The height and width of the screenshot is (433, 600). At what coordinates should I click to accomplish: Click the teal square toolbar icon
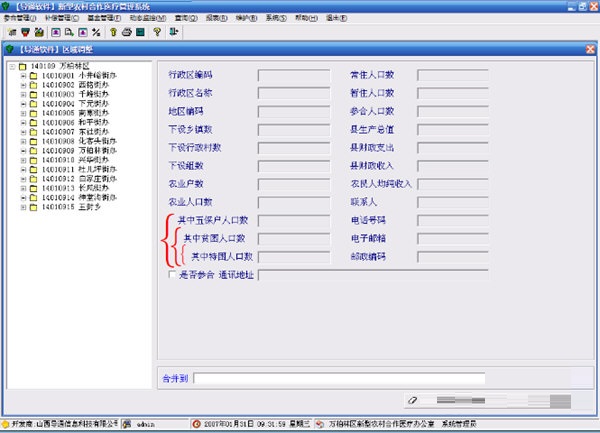tap(140, 33)
